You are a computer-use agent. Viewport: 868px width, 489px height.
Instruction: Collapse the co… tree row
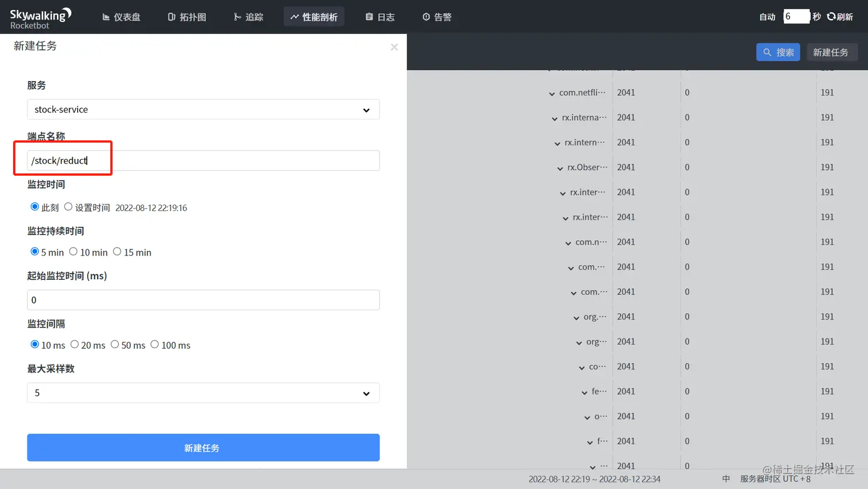pyautogui.click(x=582, y=368)
